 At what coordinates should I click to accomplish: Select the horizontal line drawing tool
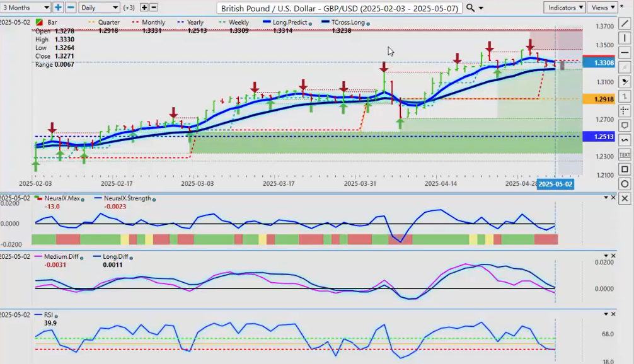(624, 53)
